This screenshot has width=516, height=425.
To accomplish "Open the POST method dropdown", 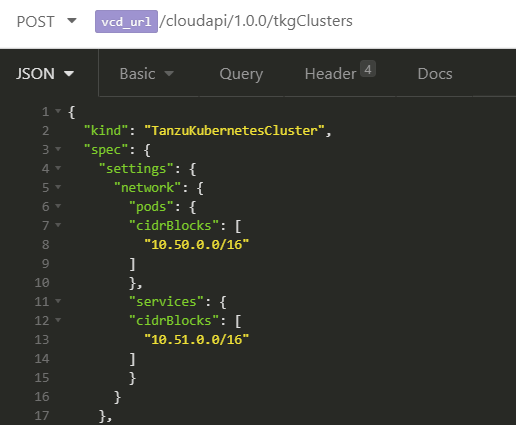I will point(47,22).
